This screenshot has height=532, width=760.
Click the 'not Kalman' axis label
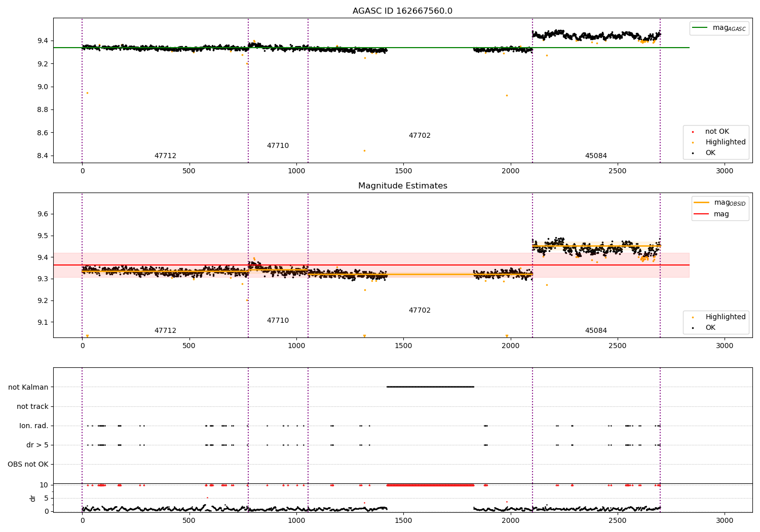tap(28, 388)
